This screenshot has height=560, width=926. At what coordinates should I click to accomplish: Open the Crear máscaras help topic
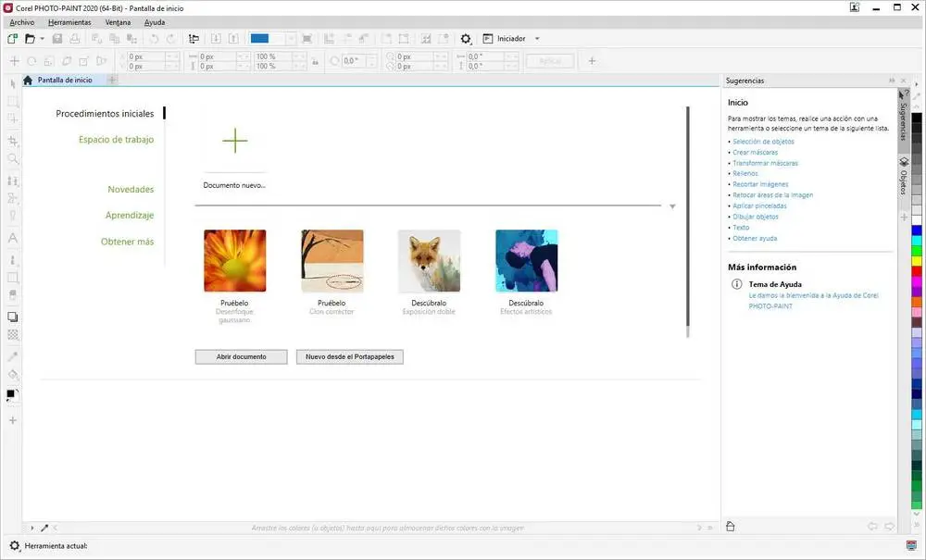[x=756, y=152]
